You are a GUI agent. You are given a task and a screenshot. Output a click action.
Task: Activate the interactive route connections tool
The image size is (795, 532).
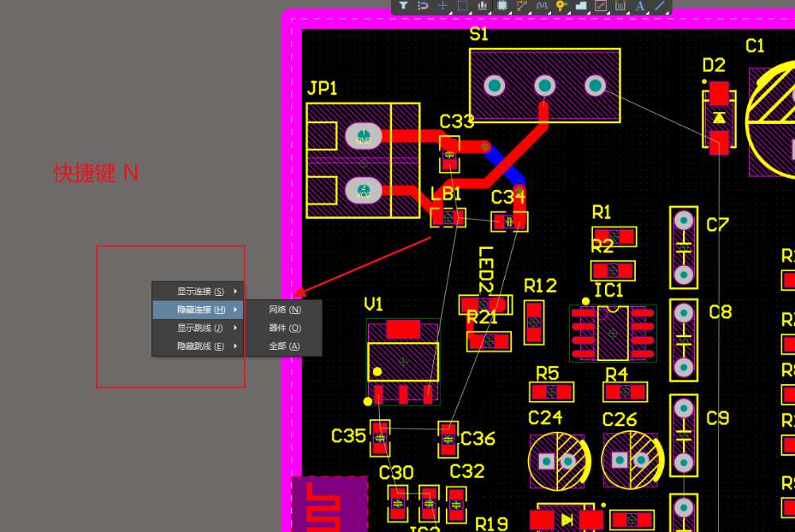(x=522, y=6)
